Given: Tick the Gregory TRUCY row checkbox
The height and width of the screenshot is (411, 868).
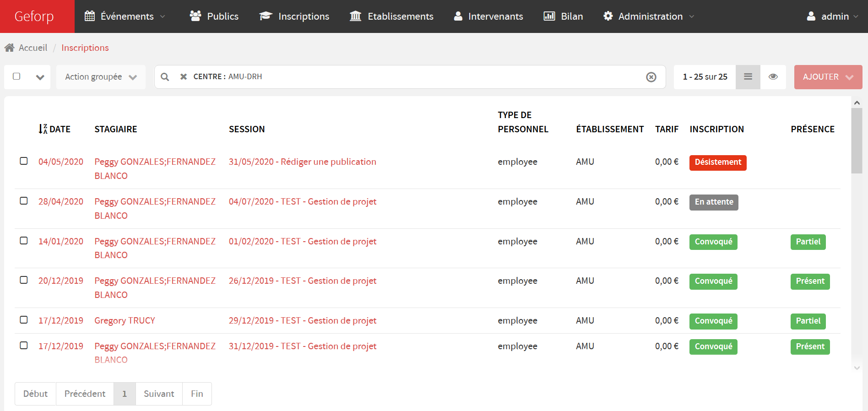Looking at the screenshot, I should 24,320.
